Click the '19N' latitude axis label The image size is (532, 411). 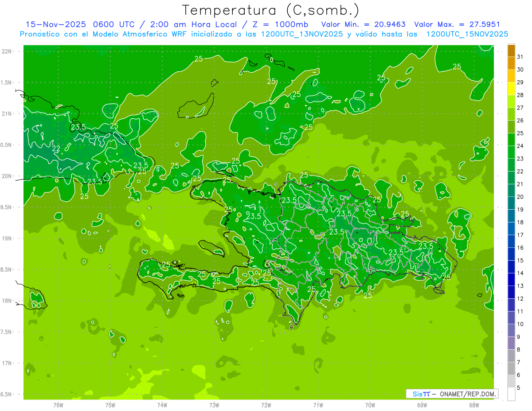pyautogui.click(x=7, y=238)
